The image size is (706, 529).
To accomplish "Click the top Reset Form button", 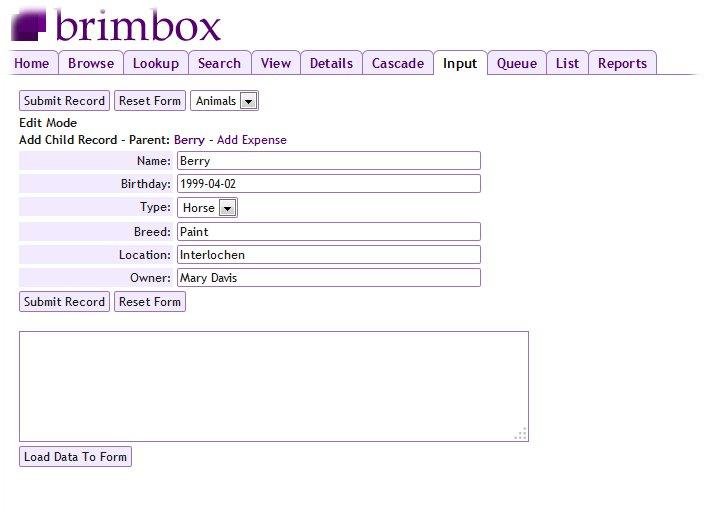I will tap(150, 100).
